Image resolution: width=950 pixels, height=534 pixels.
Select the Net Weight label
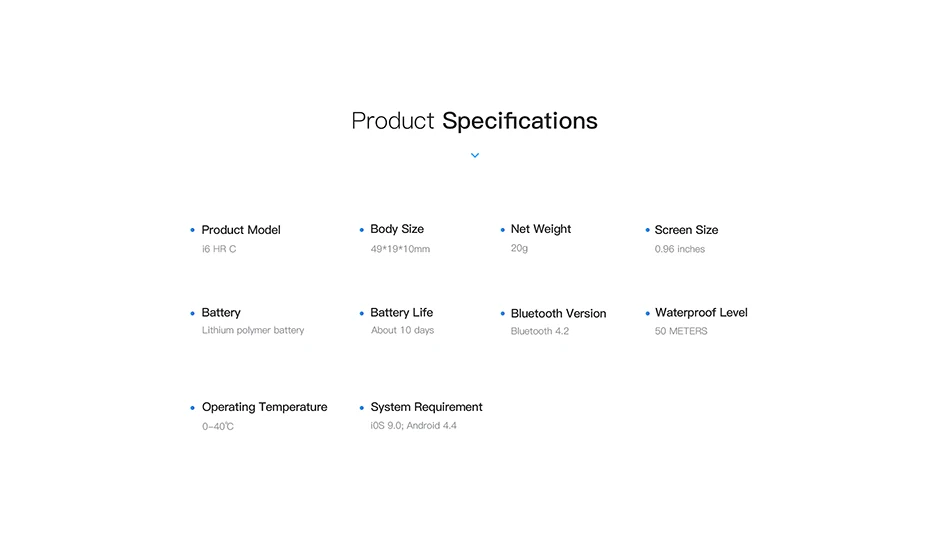[540, 229]
